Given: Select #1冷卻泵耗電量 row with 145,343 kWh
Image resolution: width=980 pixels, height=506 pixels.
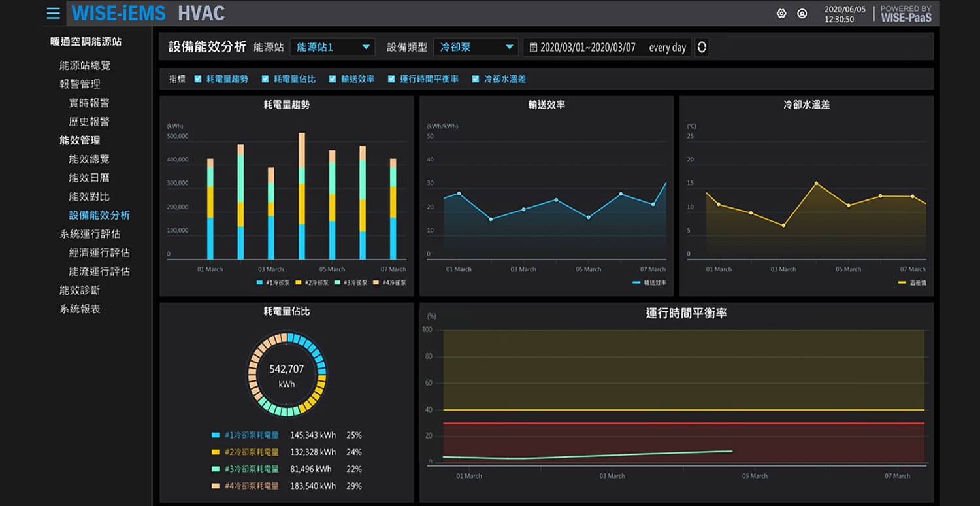Looking at the screenshot, I should [x=286, y=435].
